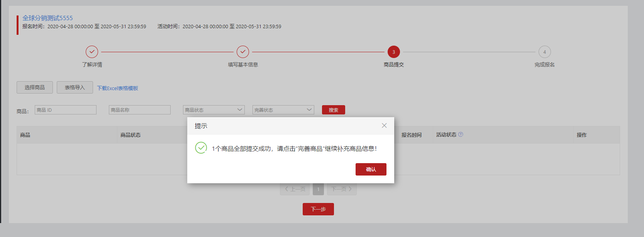
Task: Focus the 商品名称 input field
Action: [x=139, y=110]
